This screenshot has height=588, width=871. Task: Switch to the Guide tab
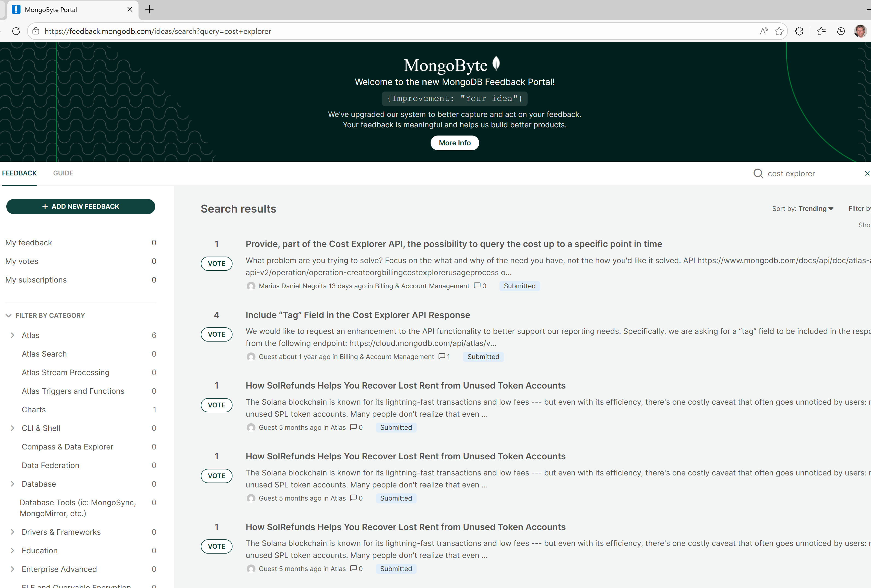tap(63, 173)
